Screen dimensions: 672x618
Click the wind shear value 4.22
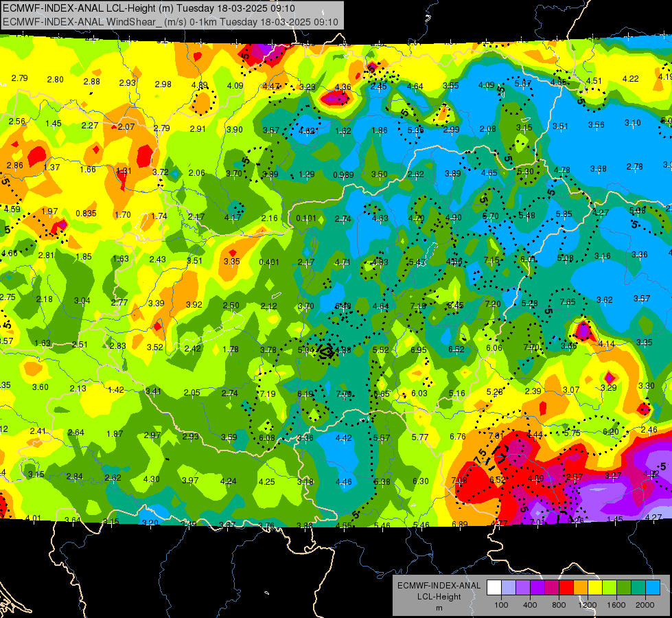pyautogui.click(x=630, y=78)
